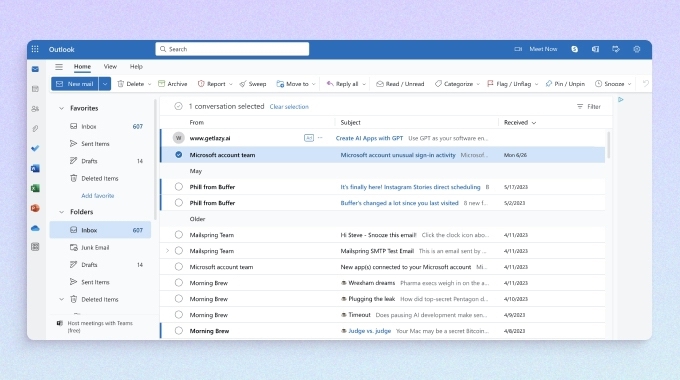Viewport: 680px width, 380px height.
Task: Click the ad choices triangle icon
Action: 621,100
